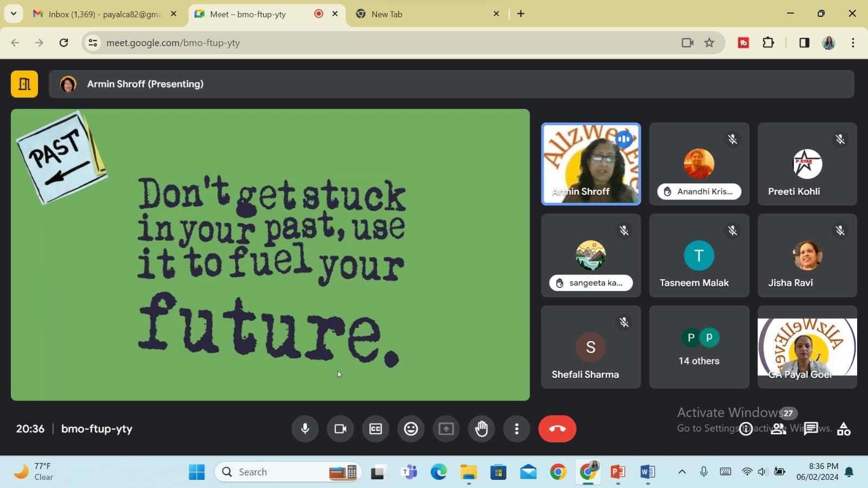Open Chrome's three-dot menu
The image size is (868, 488).
point(853,43)
